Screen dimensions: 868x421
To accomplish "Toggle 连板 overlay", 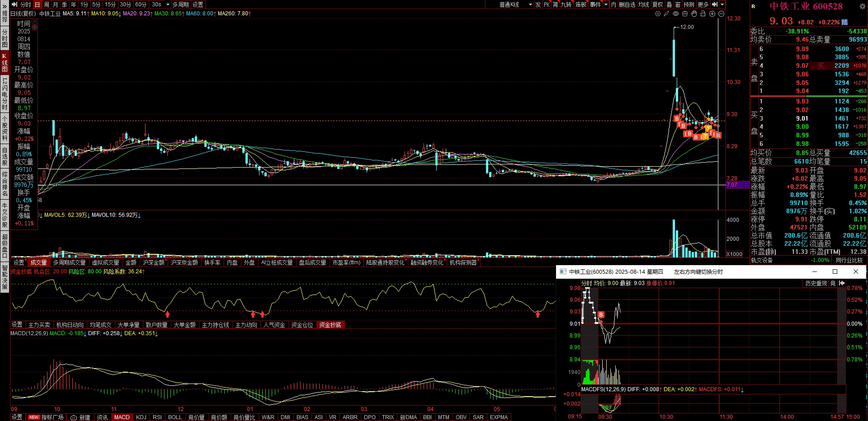I will [581, 5].
